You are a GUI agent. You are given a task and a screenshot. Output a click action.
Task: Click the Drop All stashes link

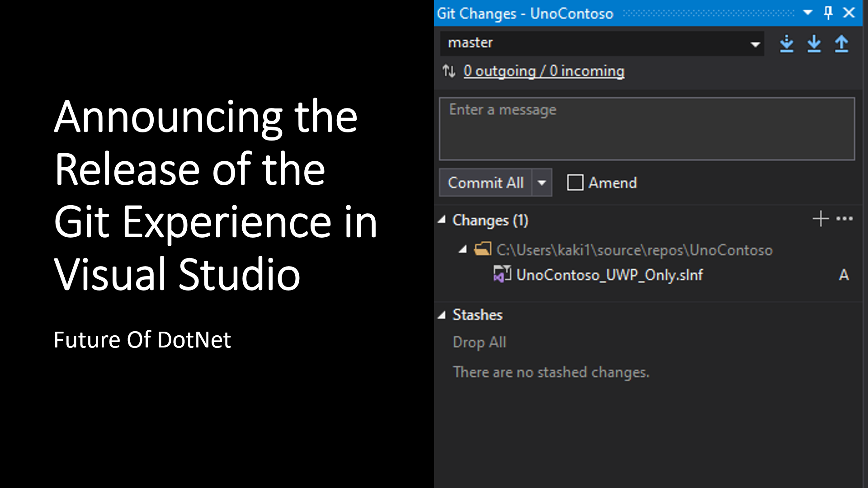coord(479,342)
